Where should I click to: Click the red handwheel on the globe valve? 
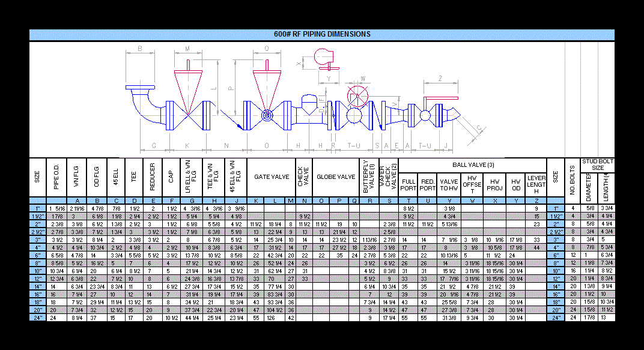pyautogui.click(x=359, y=97)
